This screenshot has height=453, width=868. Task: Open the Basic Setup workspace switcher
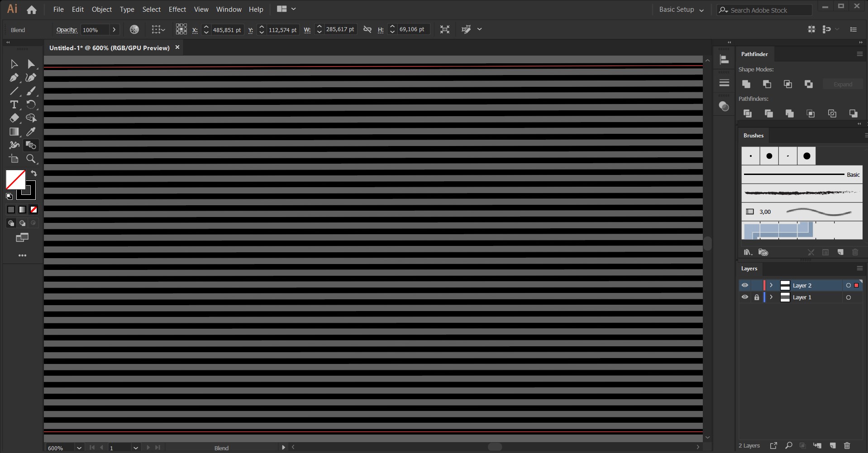click(x=681, y=9)
